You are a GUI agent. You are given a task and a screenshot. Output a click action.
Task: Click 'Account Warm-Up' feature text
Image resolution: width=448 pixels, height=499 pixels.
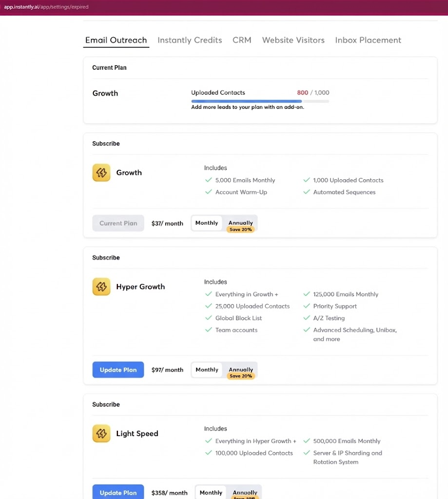[241, 192]
